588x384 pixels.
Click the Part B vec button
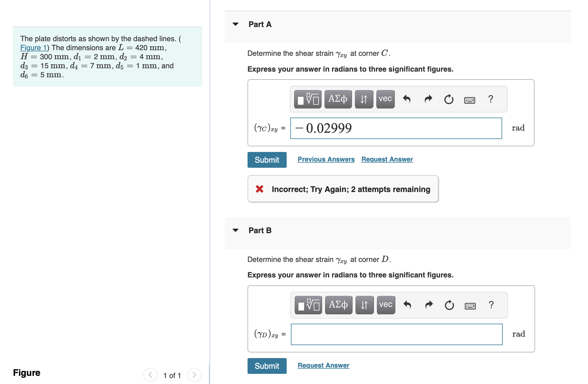click(x=386, y=305)
